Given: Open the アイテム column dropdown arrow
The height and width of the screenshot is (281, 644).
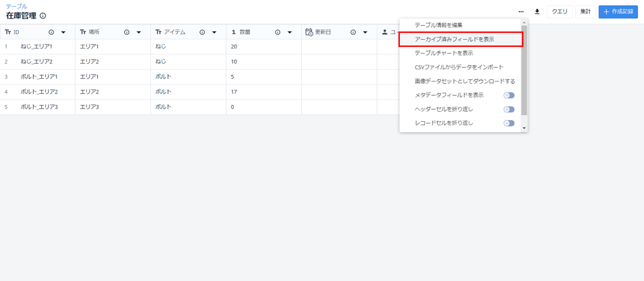Looking at the screenshot, I should pos(214,32).
